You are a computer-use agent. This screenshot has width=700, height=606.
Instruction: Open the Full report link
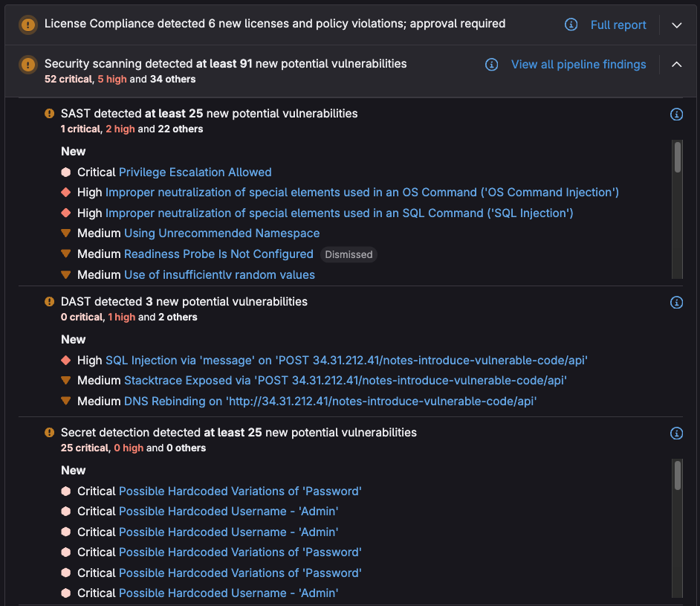click(618, 25)
